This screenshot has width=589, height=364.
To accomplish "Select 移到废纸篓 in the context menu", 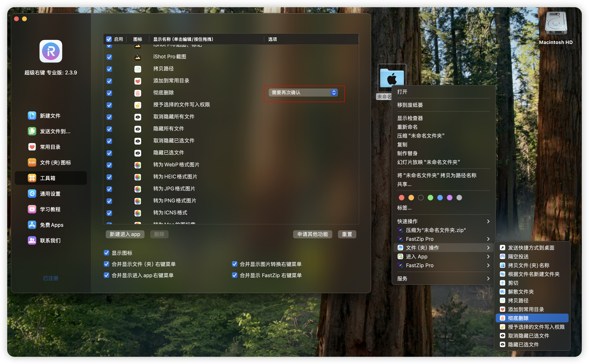I will [x=410, y=105].
